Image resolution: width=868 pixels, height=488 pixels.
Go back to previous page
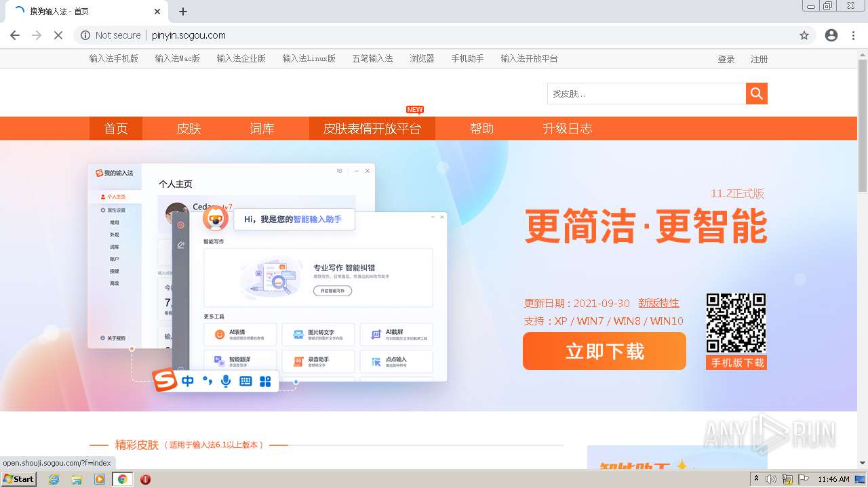(x=15, y=35)
